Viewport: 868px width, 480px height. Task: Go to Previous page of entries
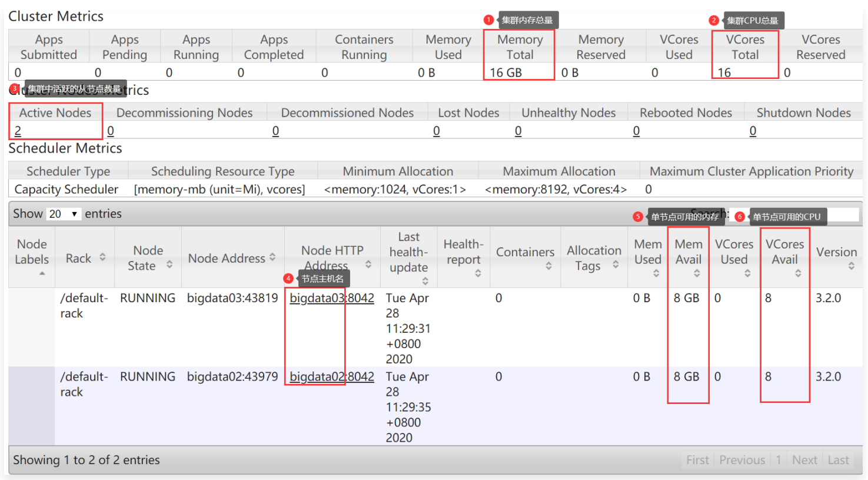(x=742, y=460)
